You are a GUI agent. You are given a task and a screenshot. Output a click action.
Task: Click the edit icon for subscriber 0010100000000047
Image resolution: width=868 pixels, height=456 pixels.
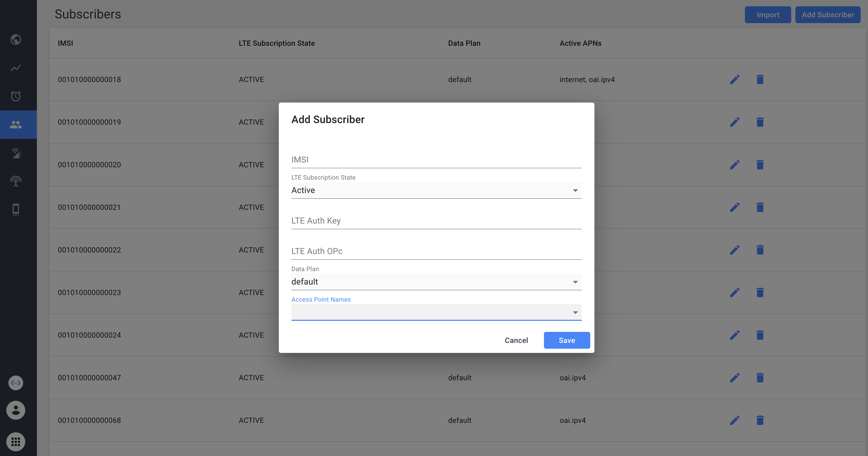[734, 377]
